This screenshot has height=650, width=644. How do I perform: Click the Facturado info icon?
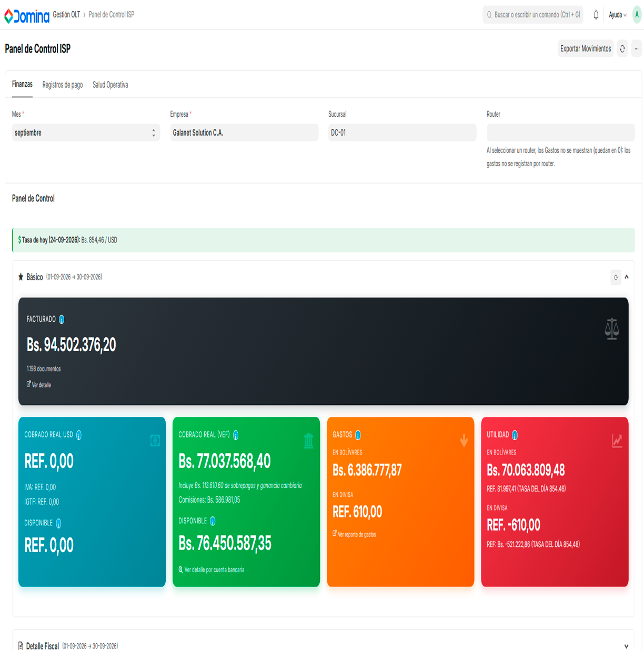pos(62,319)
